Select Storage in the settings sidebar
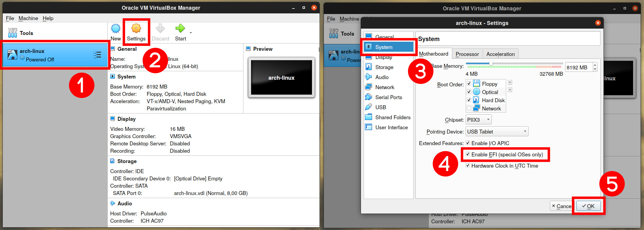 [384, 67]
